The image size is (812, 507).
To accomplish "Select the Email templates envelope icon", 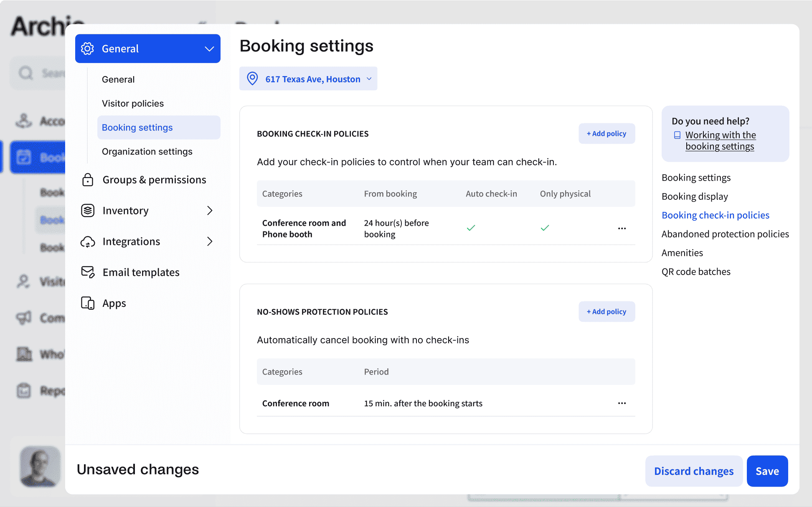I will [88, 272].
